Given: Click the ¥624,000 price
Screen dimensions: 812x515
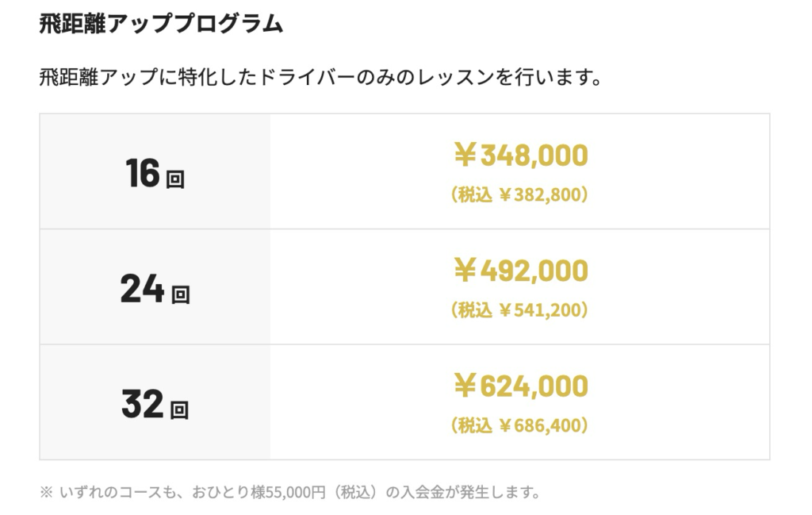Looking at the screenshot, I should click(520, 386).
